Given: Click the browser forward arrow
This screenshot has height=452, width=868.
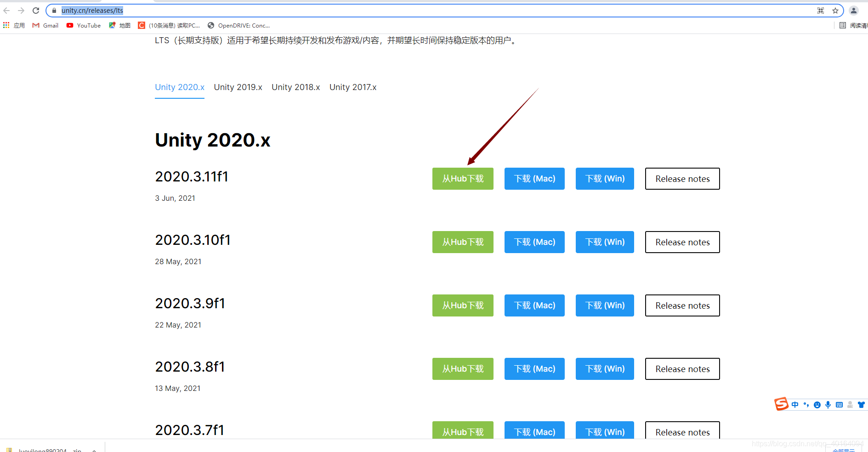Looking at the screenshot, I should click(21, 11).
